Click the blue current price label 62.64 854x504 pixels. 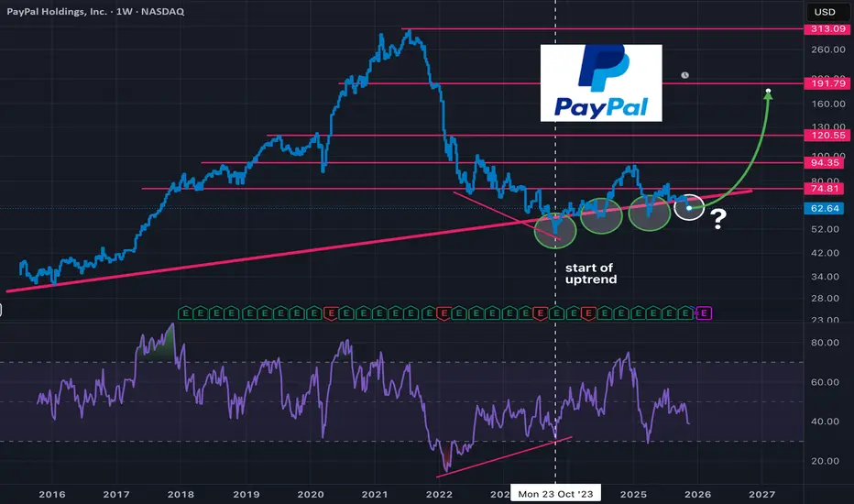[x=825, y=208]
